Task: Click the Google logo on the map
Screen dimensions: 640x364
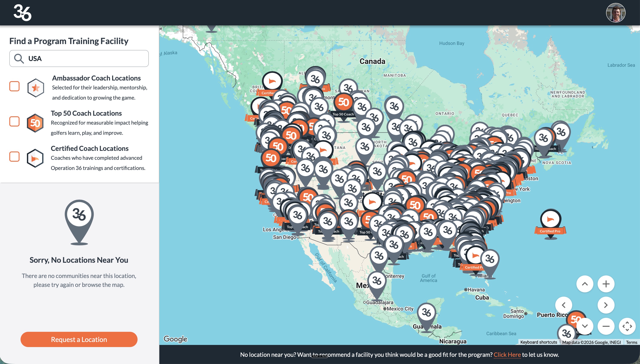Action: point(175,339)
